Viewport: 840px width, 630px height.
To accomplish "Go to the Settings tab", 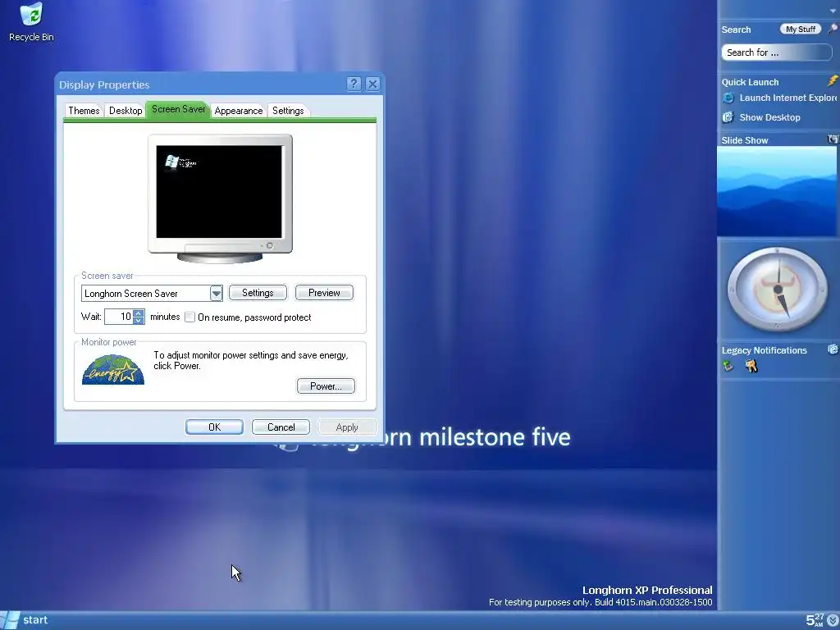I will tap(288, 111).
